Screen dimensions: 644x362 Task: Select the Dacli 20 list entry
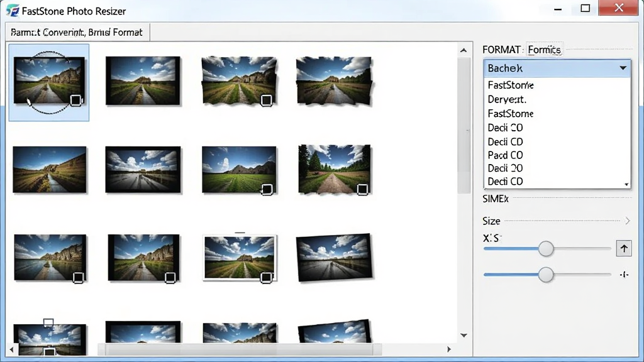pos(557,168)
